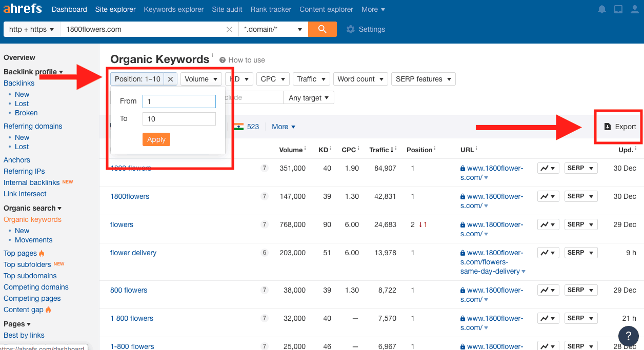The height and width of the screenshot is (350, 644).
Task: Open flowers-same-day-delivery URL link
Action: tap(492, 262)
